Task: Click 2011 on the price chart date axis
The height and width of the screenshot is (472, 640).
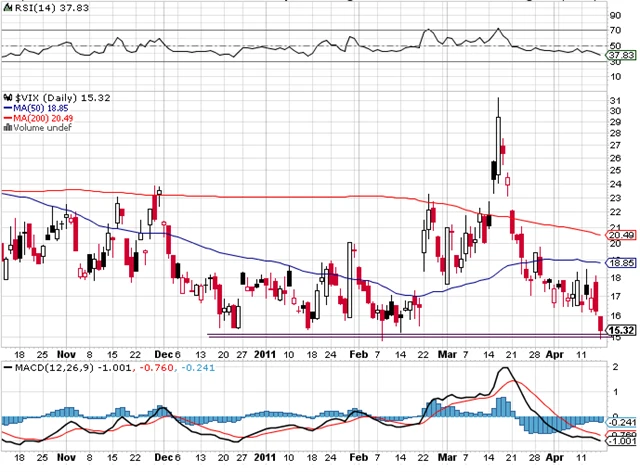Action: 265,354
